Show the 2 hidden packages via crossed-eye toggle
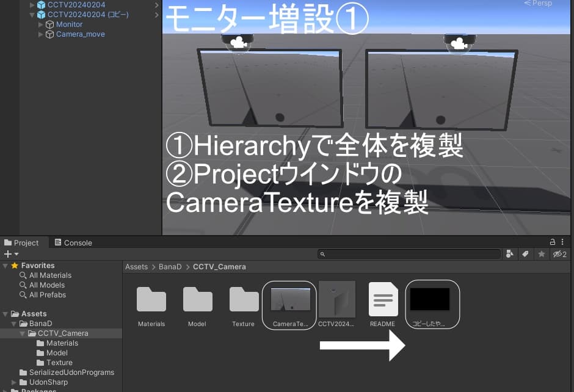Image resolution: width=574 pixels, height=392 pixels. [559, 253]
